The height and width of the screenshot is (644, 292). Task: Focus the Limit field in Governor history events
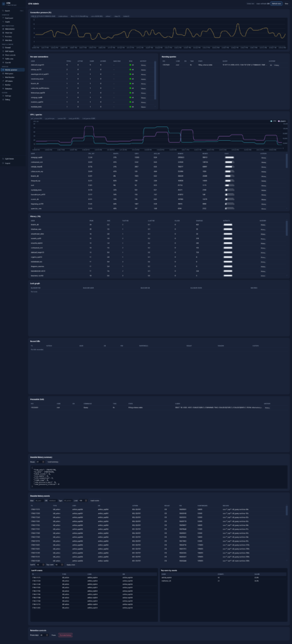[x=84, y=501]
